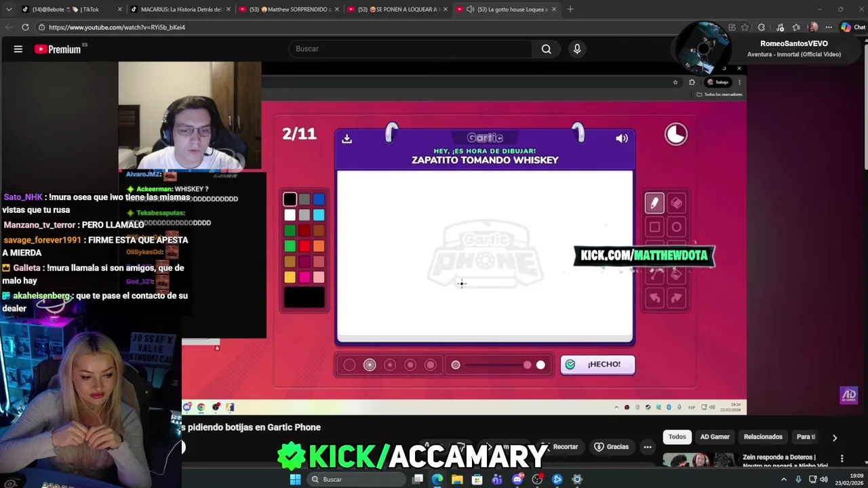Screen dimensions: 868x488
Task: Add this page to favorites star
Action: (x=745, y=27)
